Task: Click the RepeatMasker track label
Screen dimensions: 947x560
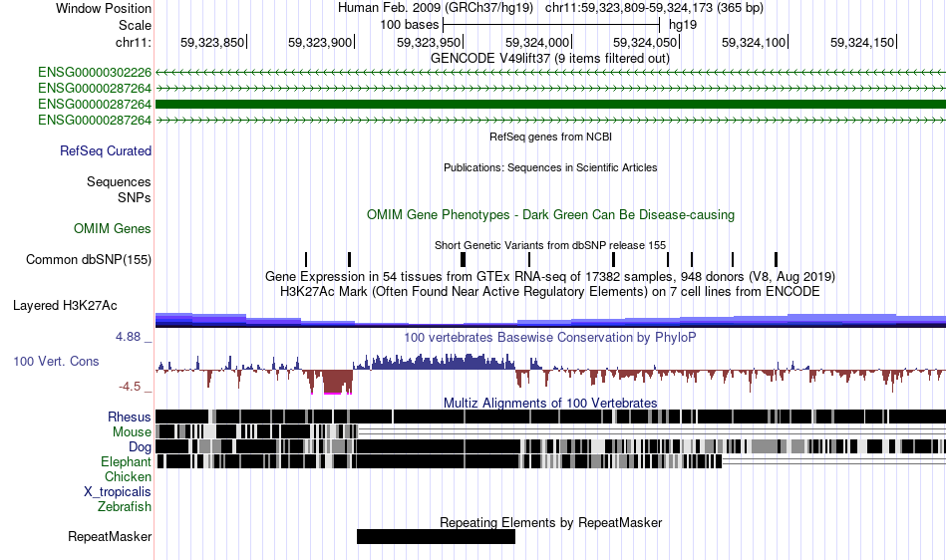Action: [x=110, y=536]
